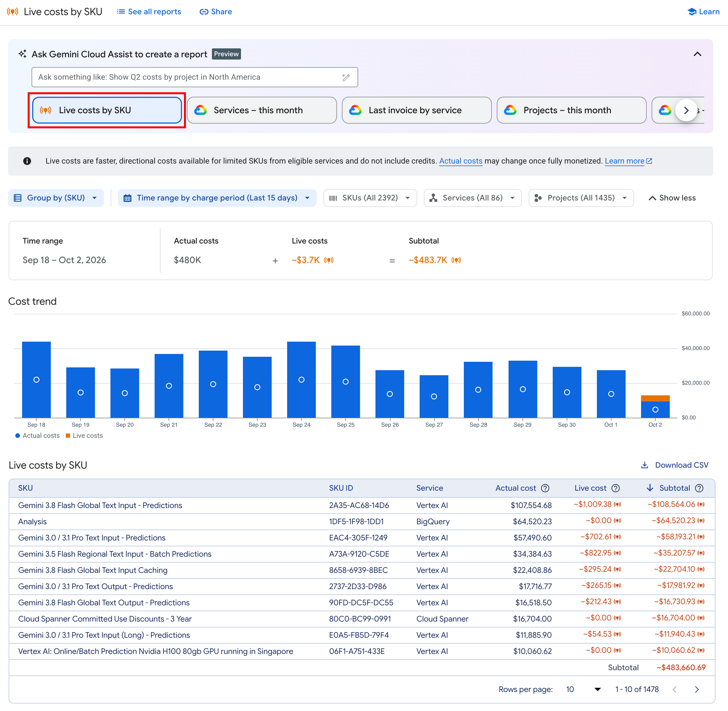Open the Services (All 86) filter dropdown
Image resolution: width=728 pixels, height=711 pixels.
pos(472,198)
